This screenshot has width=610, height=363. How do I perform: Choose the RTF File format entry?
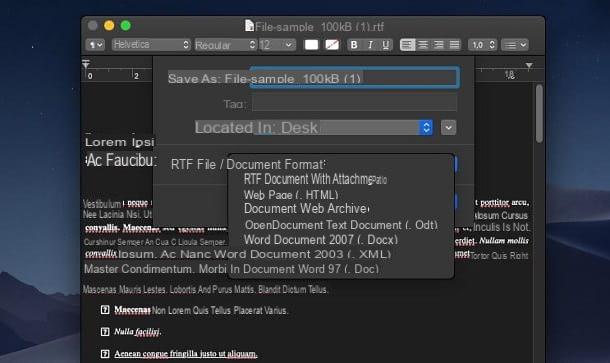click(x=248, y=164)
